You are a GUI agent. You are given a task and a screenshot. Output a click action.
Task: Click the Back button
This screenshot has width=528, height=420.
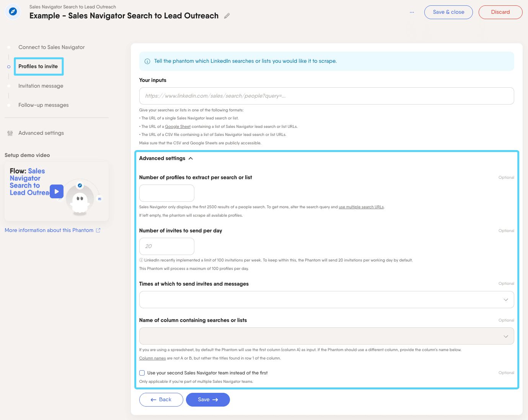coord(161,399)
